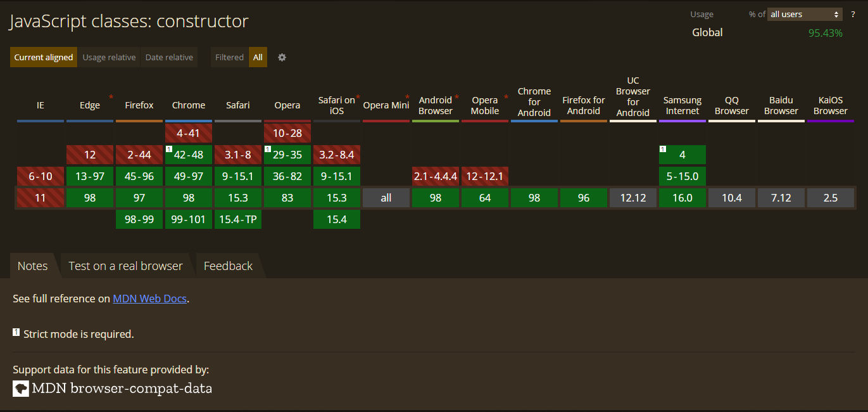
Task: Select the Safari 3.1-8 cell
Action: pos(238,155)
